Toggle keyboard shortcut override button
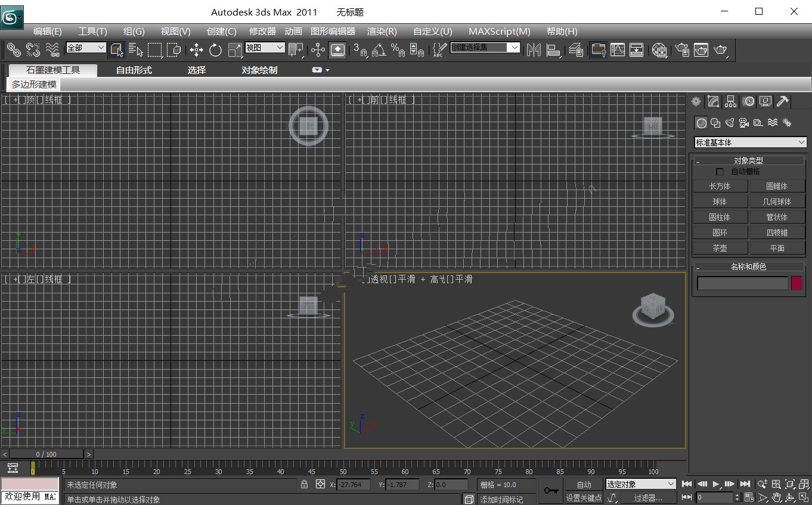The image size is (812, 505). pyautogui.click(x=337, y=50)
